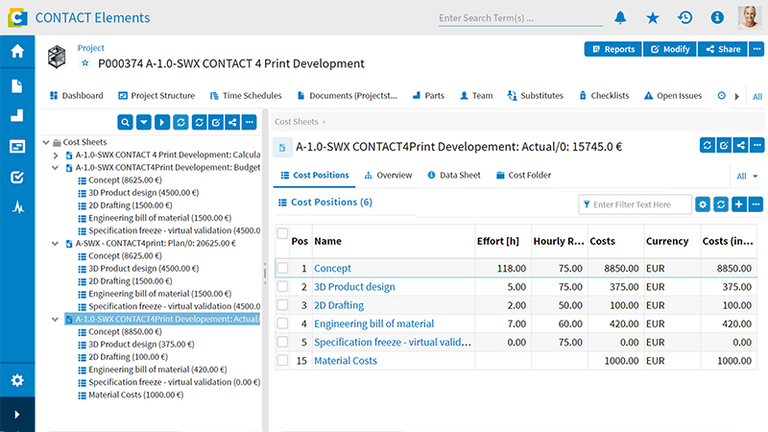The width and height of the screenshot is (768, 432).
Task: Switch to the Data Sheet tab
Action: click(454, 175)
